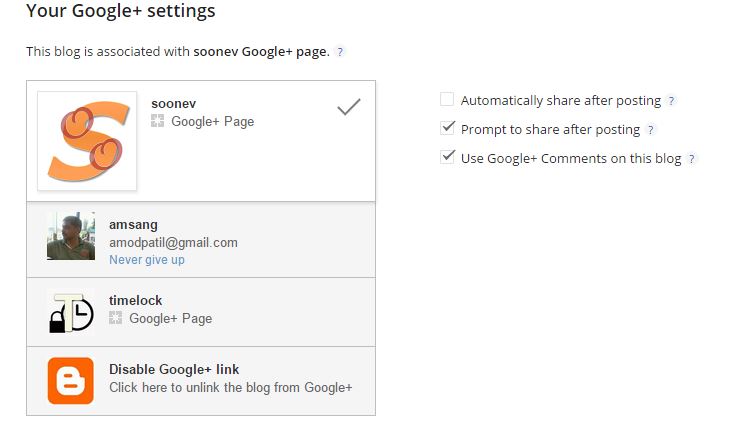The height and width of the screenshot is (432, 750).
Task: Click Google+ Page icon under soonev
Action: tap(157, 121)
